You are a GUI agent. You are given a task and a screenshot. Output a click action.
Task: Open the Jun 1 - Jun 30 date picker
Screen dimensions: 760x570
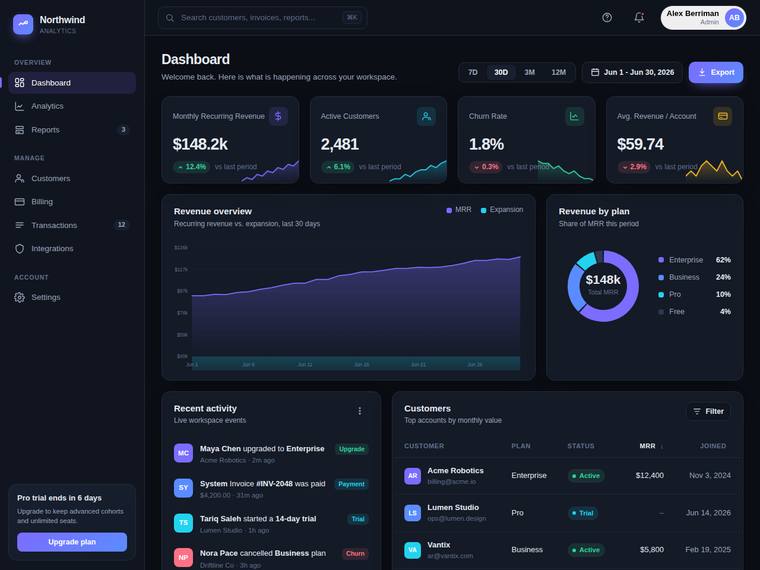click(x=632, y=72)
